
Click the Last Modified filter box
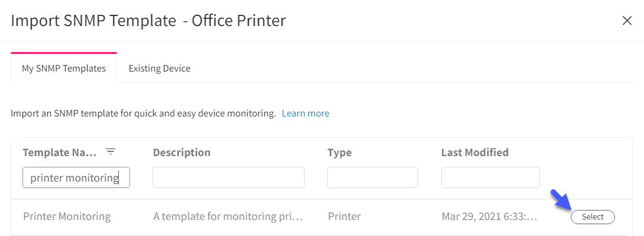(490, 177)
